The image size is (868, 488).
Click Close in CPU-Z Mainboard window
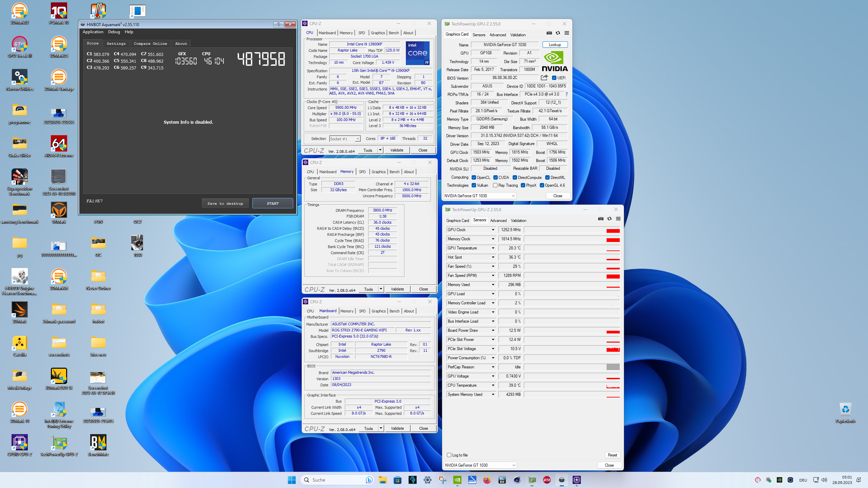click(x=423, y=428)
